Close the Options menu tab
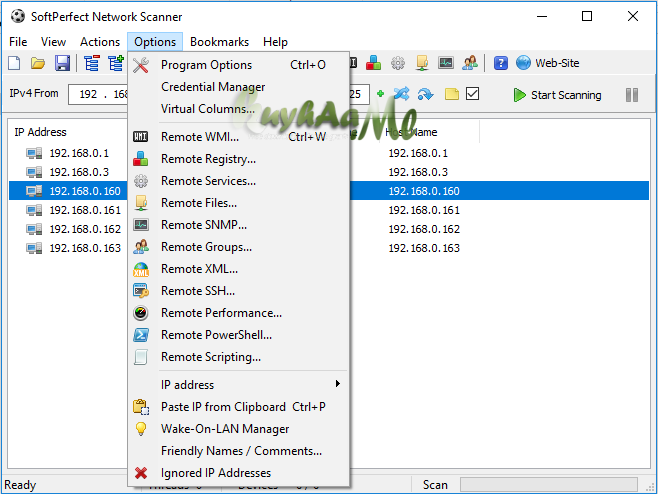 coord(155,42)
